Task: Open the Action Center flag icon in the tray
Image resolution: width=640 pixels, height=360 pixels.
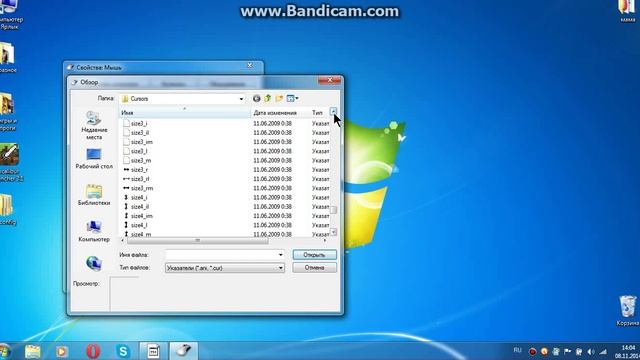Action: (567, 351)
